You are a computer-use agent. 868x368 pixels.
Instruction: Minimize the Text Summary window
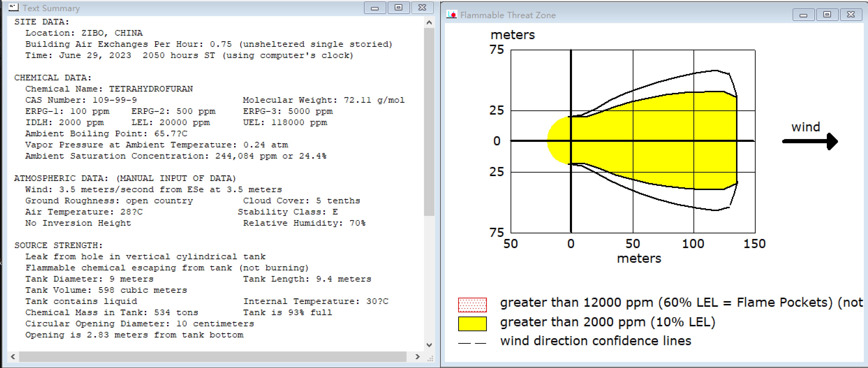(x=375, y=8)
